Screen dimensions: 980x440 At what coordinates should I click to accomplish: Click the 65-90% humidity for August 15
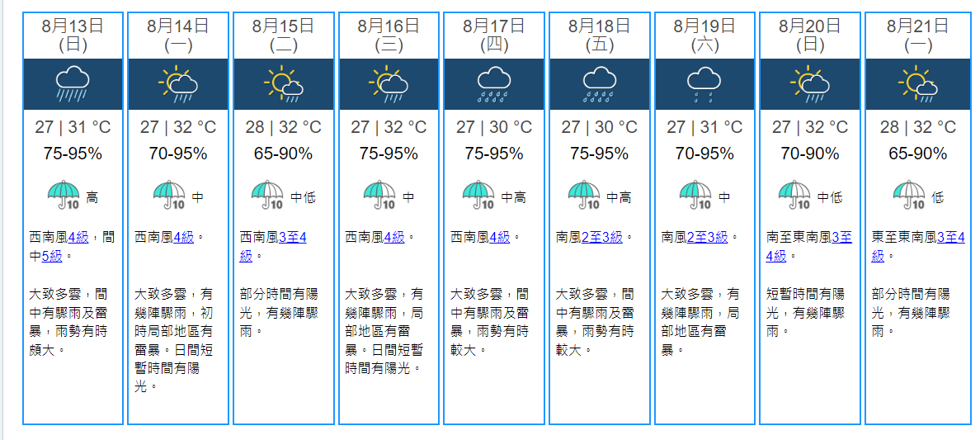pyautogui.click(x=283, y=154)
